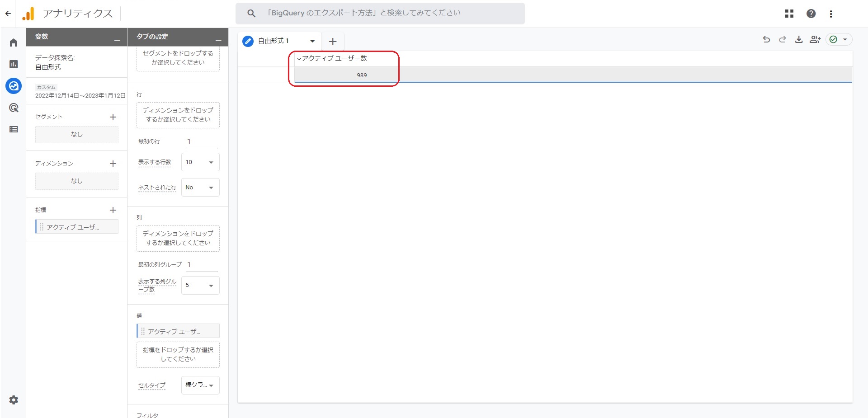Open Admin settings gear icon
Screen dimensions: 868x418
pos(14,400)
